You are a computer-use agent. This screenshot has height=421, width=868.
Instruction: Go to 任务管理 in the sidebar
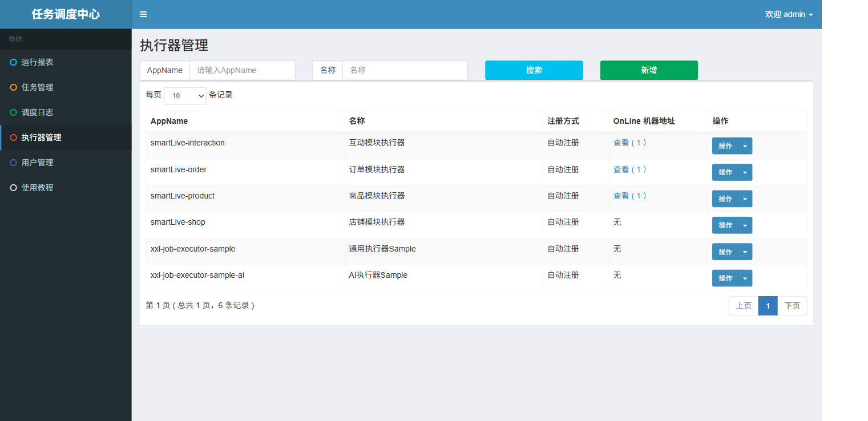(38, 87)
